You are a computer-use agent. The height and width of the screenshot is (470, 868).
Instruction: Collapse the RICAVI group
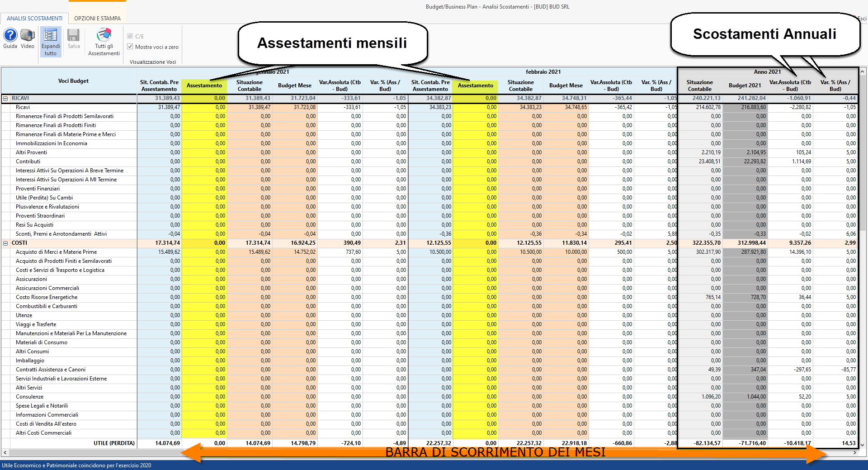pos(5,98)
